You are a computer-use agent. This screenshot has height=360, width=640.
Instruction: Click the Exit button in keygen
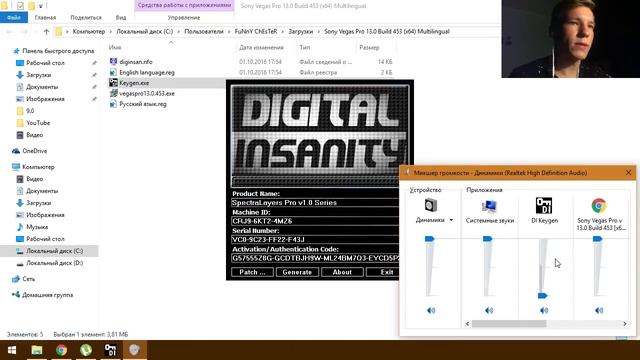[x=383, y=272]
